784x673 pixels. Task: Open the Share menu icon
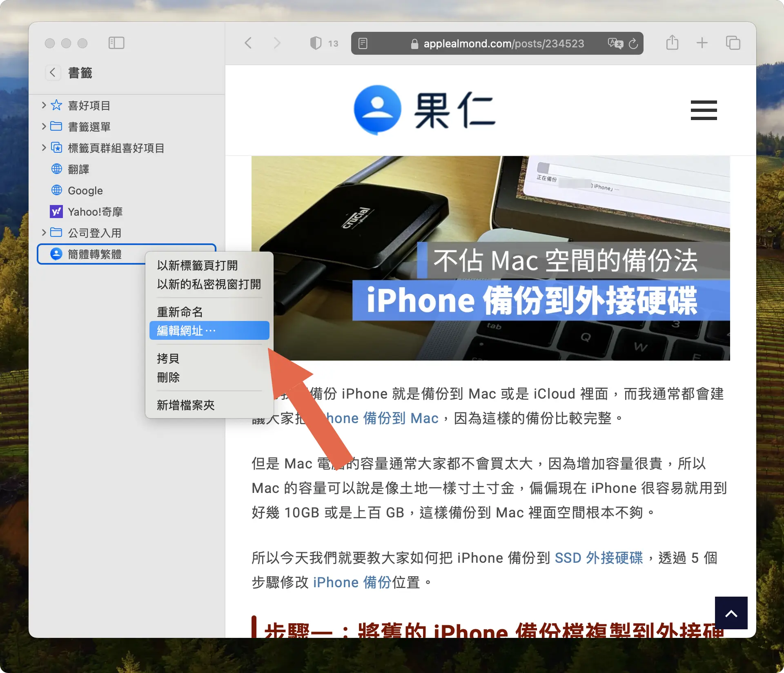click(x=673, y=42)
